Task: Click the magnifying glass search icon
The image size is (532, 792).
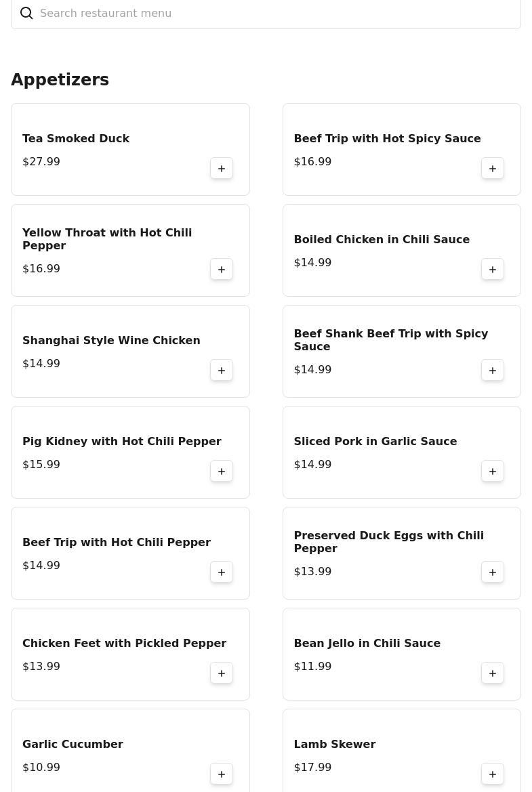Action: [x=26, y=13]
